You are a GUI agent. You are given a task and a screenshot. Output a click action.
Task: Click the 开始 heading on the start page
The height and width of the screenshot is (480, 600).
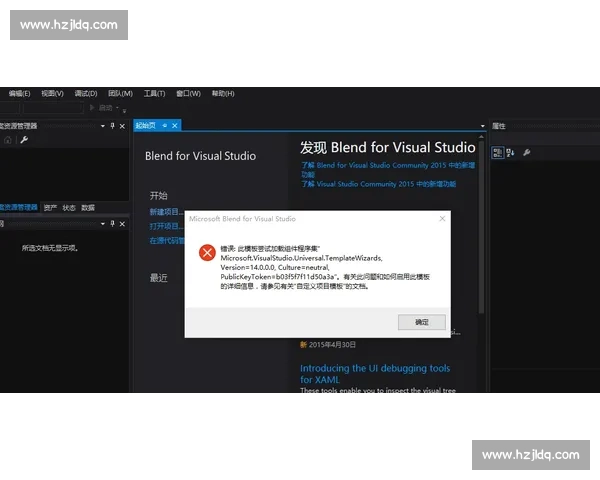[158, 196]
